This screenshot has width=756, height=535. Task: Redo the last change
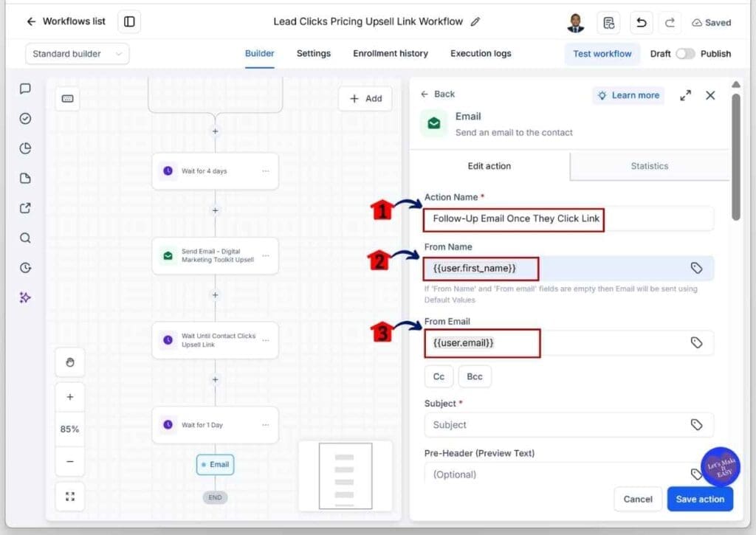click(670, 22)
